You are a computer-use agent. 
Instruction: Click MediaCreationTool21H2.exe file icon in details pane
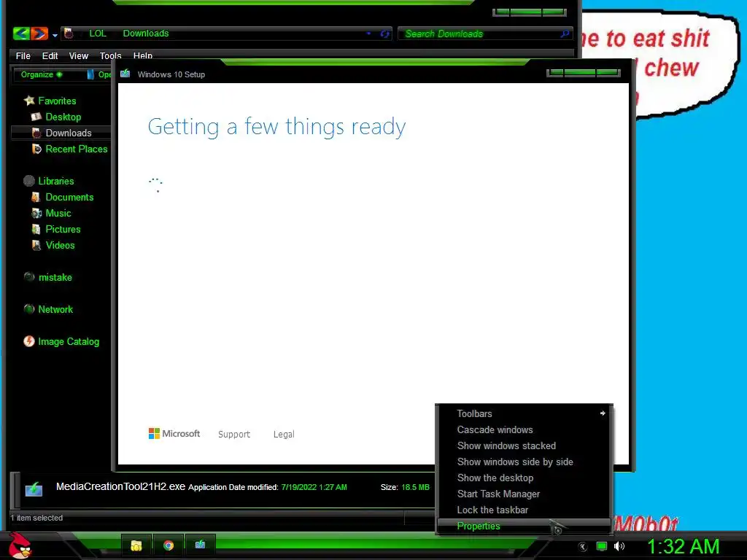[x=34, y=489]
